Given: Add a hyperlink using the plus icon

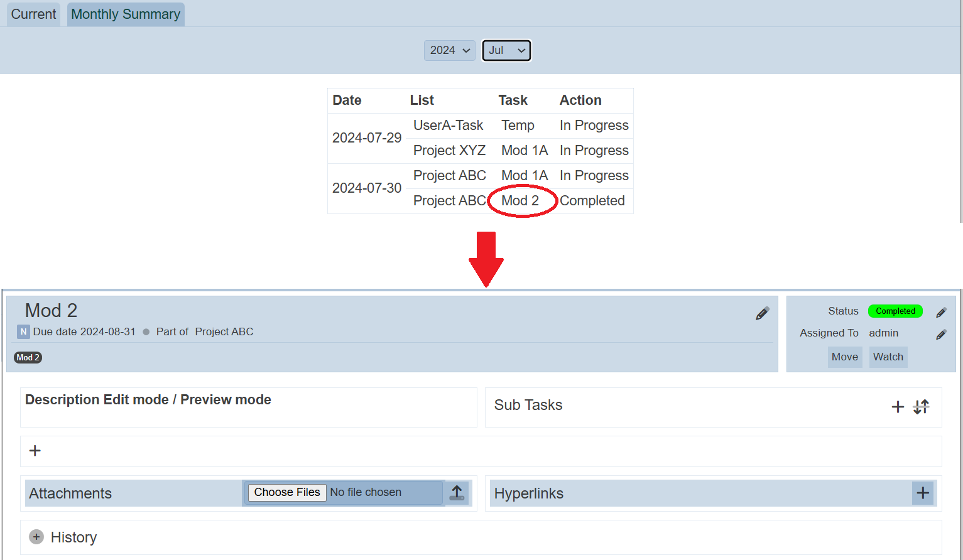Looking at the screenshot, I should tap(922, 493).
